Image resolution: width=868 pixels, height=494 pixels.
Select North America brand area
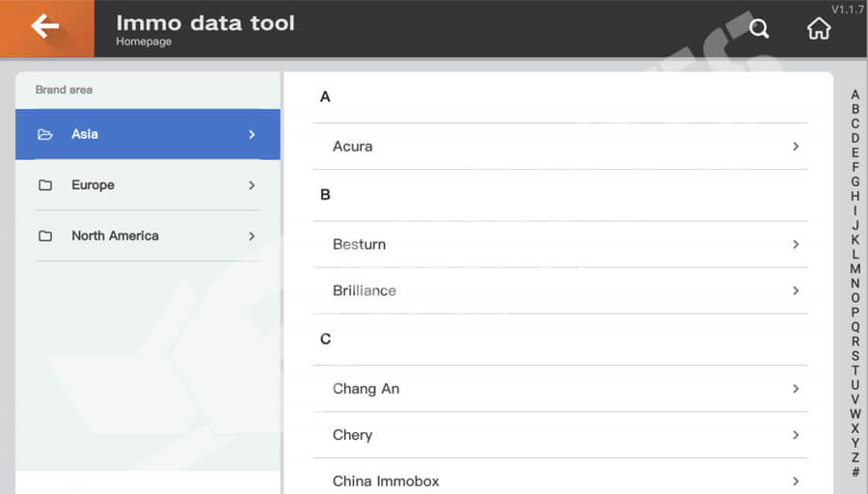[x=115, y=235]
